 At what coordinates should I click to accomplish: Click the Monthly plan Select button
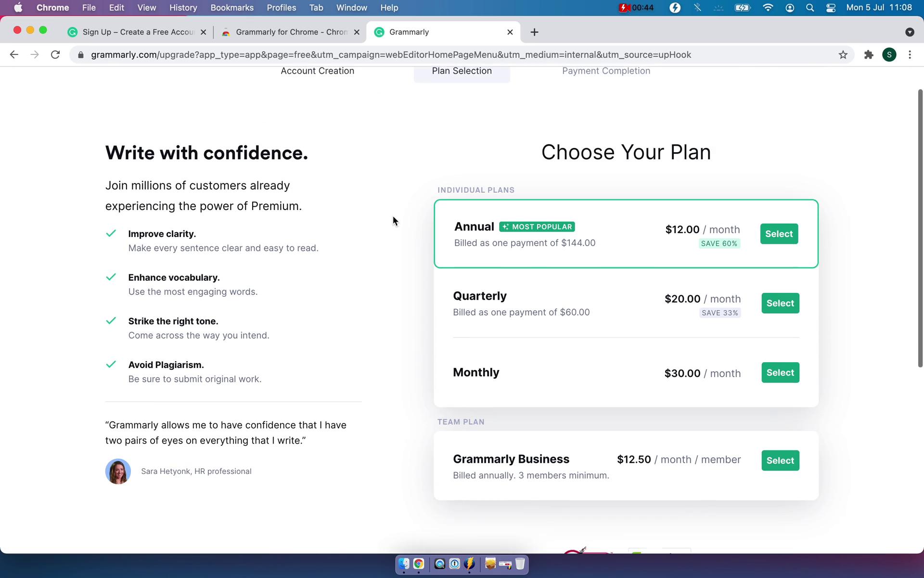click(x=780, y=372)
